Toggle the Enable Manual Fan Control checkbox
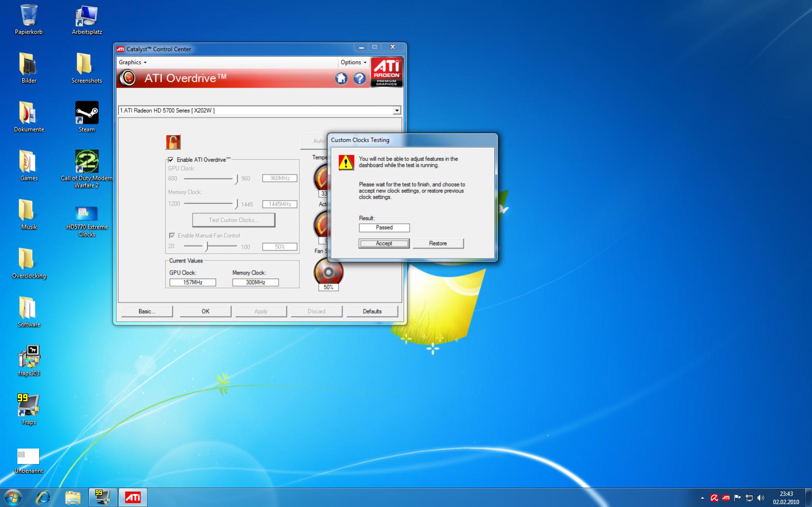This screenshot has height=507, width=812. point(172,235)
